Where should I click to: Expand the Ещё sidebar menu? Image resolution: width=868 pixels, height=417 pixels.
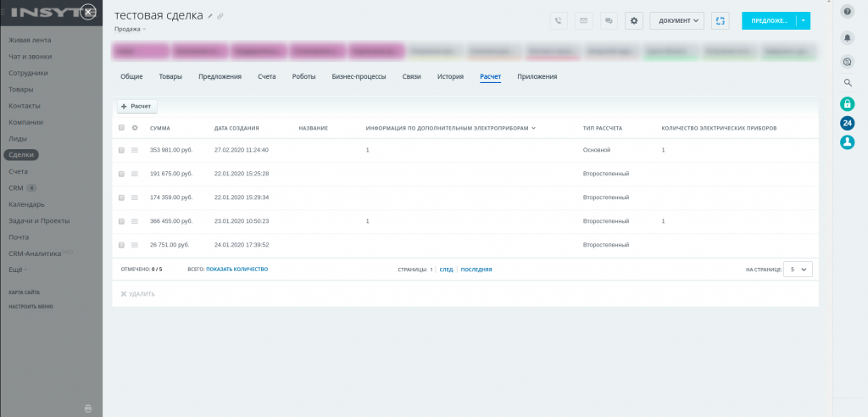[18, 270]
